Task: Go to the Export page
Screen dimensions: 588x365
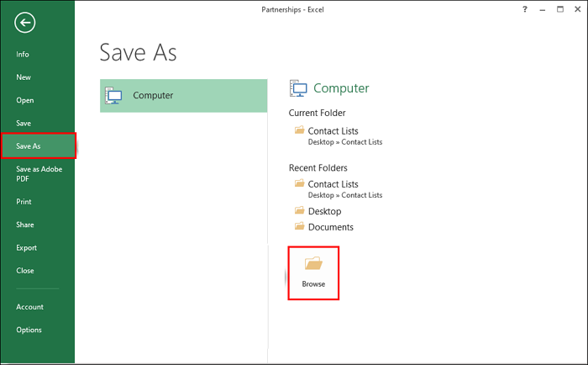Action: pyautogui.click(x=26, y=248)
